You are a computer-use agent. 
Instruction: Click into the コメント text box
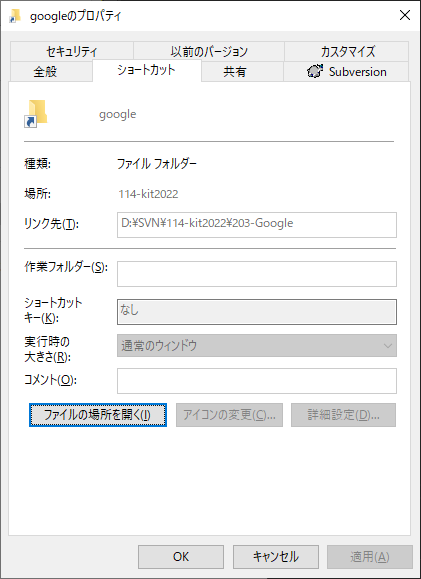257,381
